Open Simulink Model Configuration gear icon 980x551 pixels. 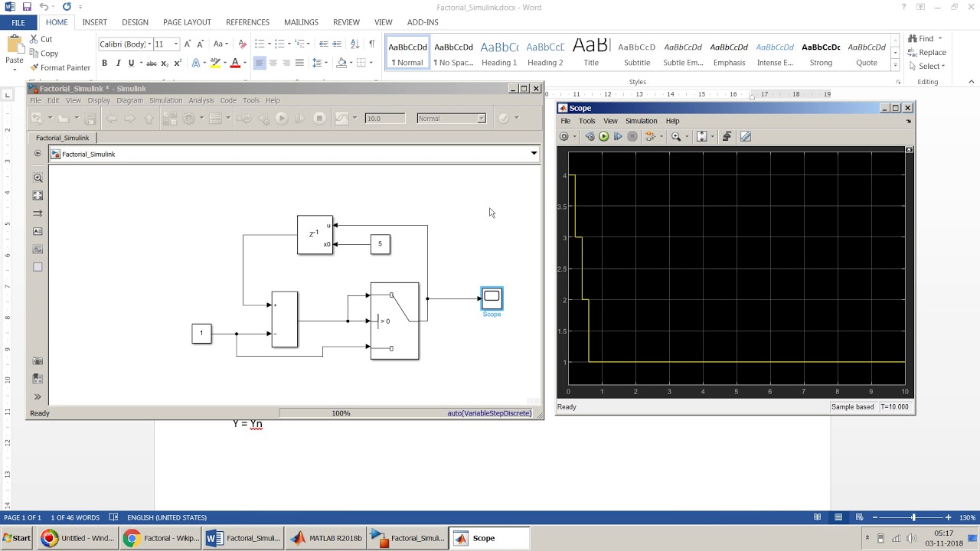tap(189, 119)
